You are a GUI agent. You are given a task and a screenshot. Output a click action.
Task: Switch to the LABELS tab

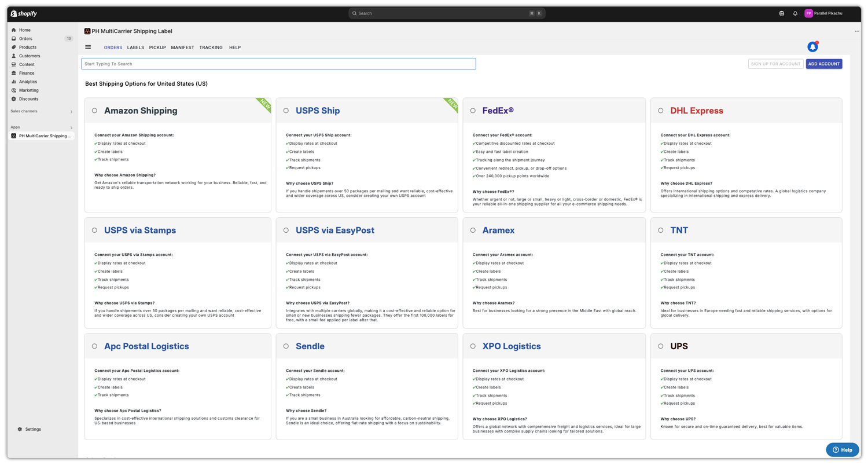coord(135,47)
